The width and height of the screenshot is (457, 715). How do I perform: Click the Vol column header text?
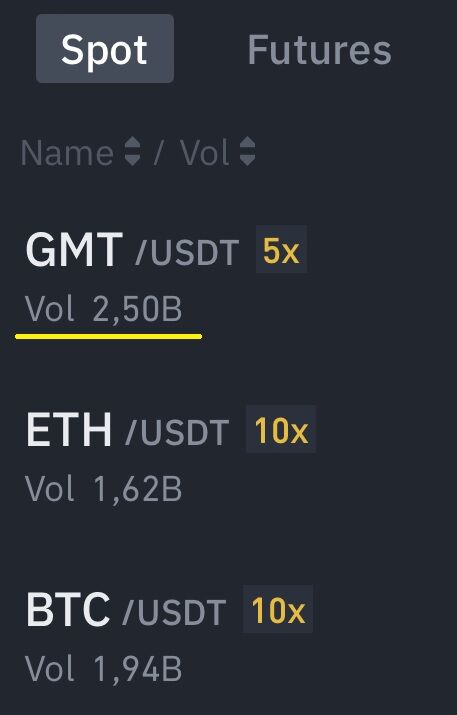point(205,153)
